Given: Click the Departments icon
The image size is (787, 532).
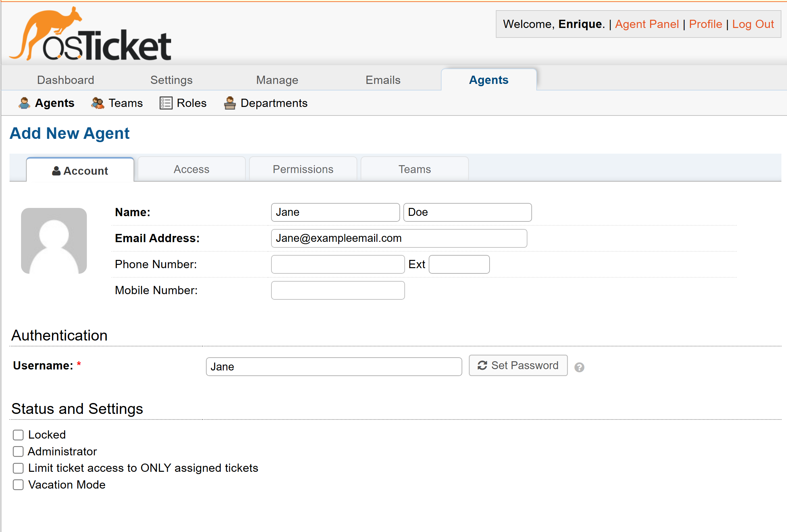Looking at the screenshot, I should click(x=230, y=103).
